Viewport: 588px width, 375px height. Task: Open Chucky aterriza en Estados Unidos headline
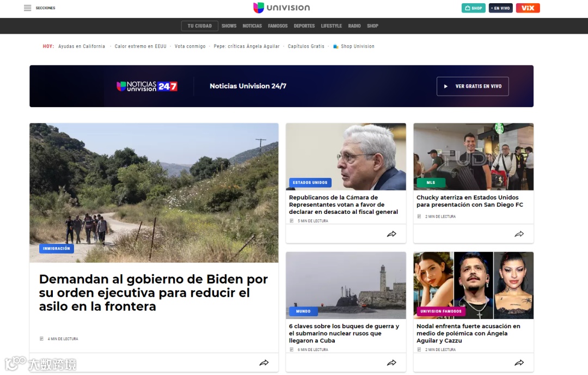(469, 201)
